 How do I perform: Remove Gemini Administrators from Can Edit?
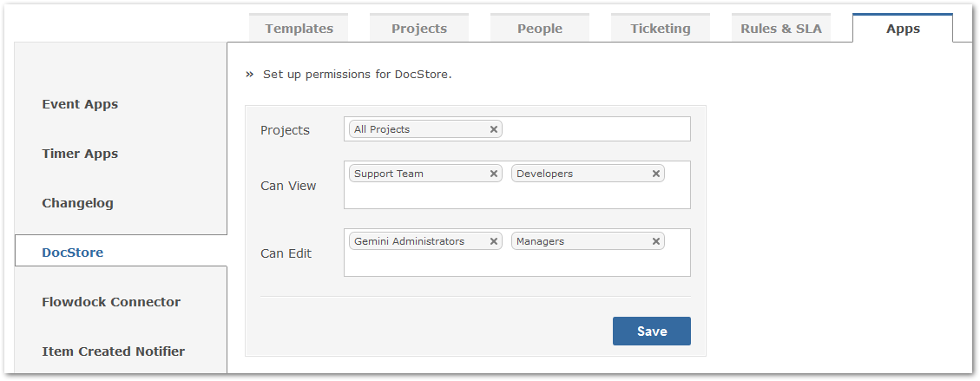click(493, 241)
